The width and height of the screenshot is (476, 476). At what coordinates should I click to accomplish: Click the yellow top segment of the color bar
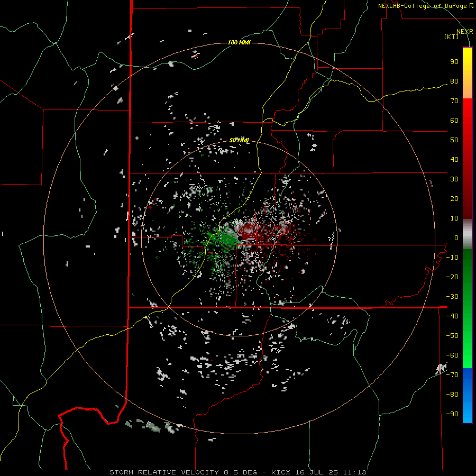coord(467,73)
